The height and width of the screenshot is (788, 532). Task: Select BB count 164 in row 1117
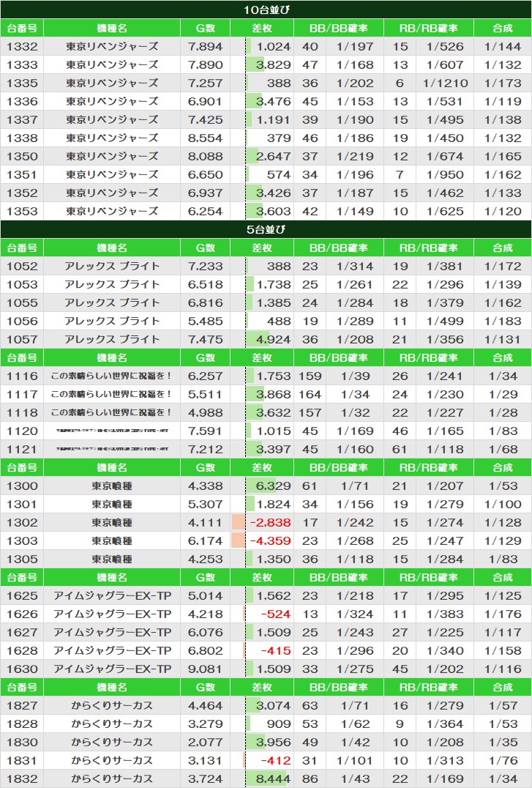[310, 395]
